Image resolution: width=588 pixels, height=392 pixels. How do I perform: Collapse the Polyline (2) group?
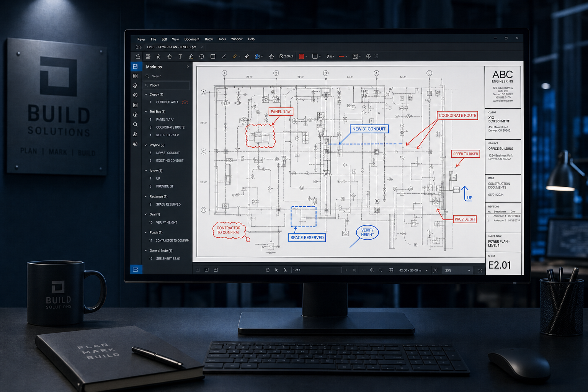click(146, 145)
